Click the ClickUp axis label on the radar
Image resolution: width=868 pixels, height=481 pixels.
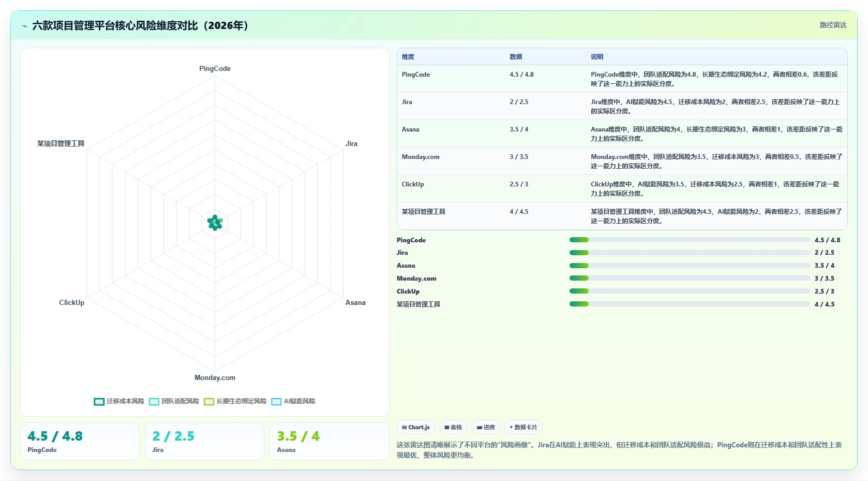(x=71, y=302)
